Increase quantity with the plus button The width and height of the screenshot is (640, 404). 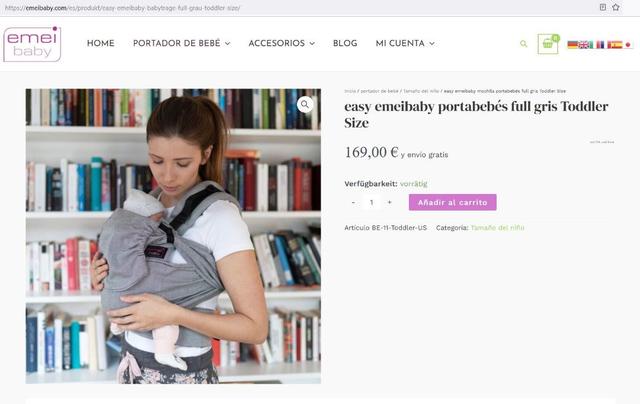coord(389,202)
